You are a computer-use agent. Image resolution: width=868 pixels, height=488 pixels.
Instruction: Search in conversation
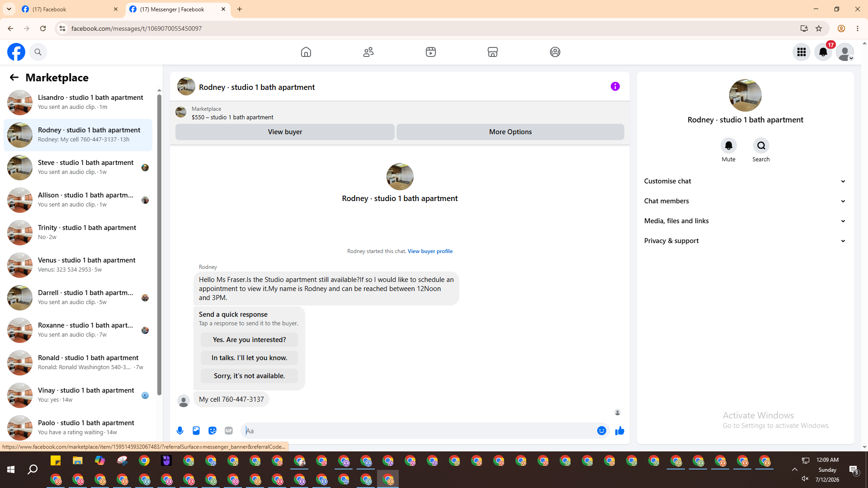pyautogui.click(x=761, y=145)
